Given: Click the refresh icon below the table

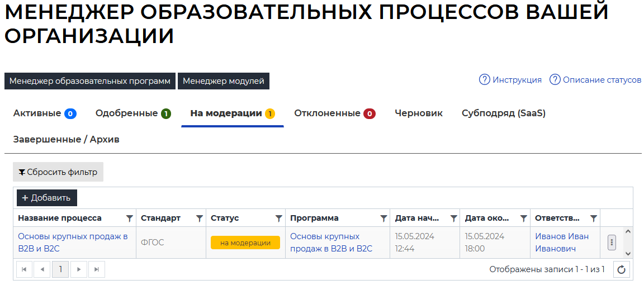Looking at the screenshot, I should [x=621, y=270].
